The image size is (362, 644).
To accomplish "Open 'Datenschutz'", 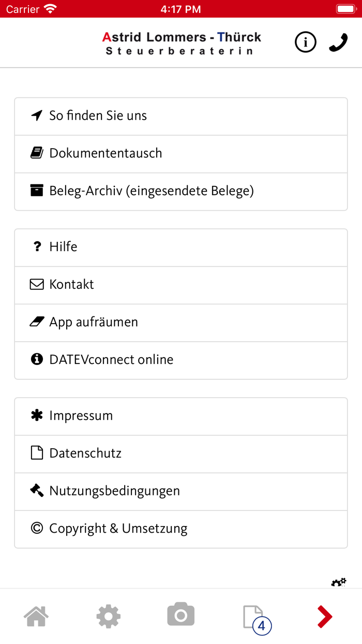I will (85, 453).
